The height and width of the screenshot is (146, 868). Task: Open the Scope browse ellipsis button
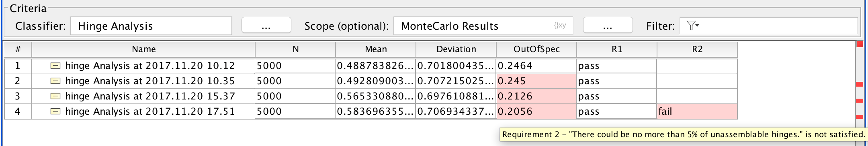[x=608, y=25]
